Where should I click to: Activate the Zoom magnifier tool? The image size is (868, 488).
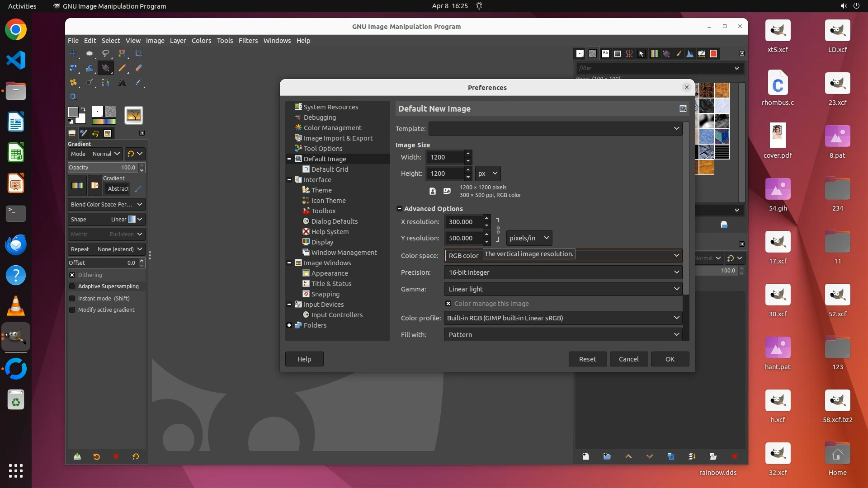[x=73, y=97]
